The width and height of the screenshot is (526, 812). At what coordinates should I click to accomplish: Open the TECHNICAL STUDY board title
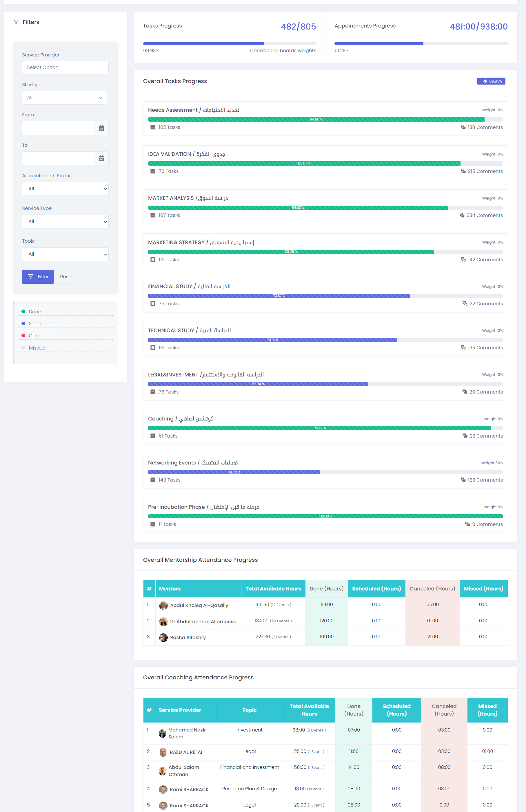[x=190, y=331]
